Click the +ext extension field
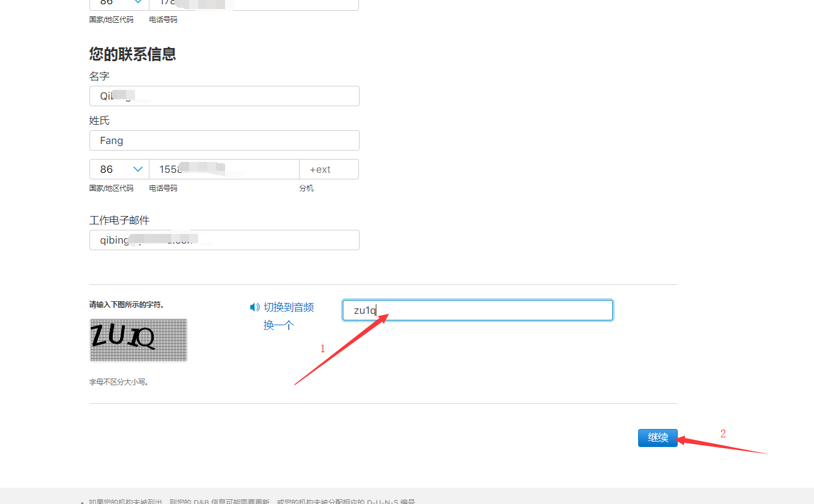Screen dimensions: 814x504 [329, 169]
